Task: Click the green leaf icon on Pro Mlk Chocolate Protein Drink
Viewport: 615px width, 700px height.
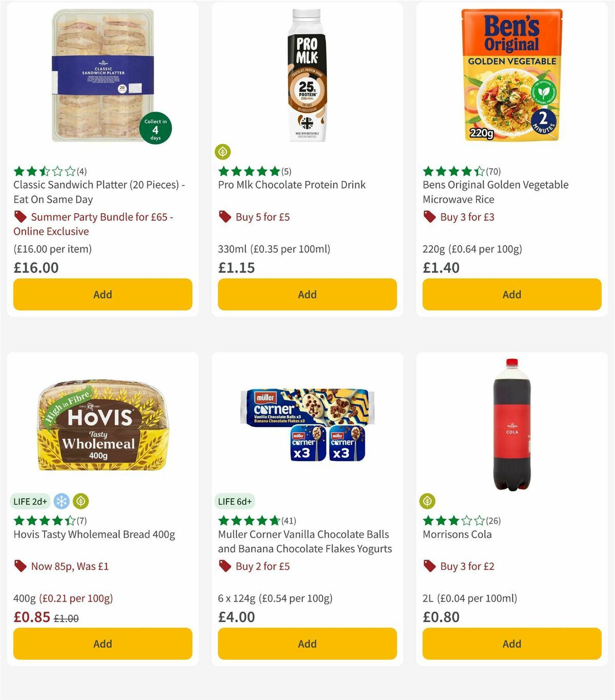Action: [223, 151]
